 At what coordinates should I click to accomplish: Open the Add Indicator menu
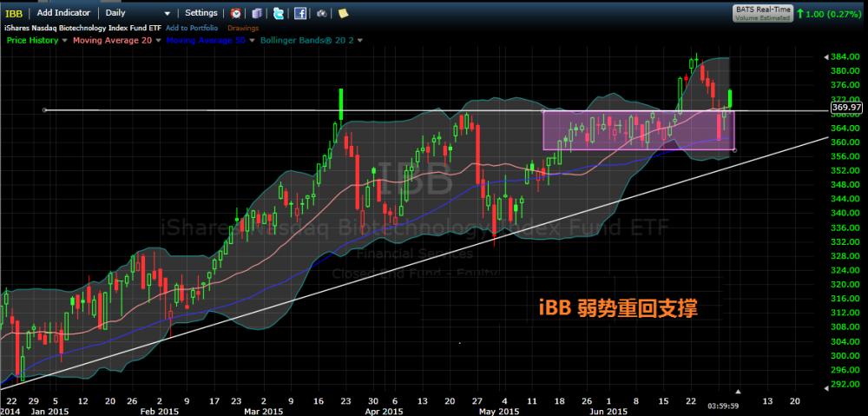pyautogui.click(x=62, y=13)
